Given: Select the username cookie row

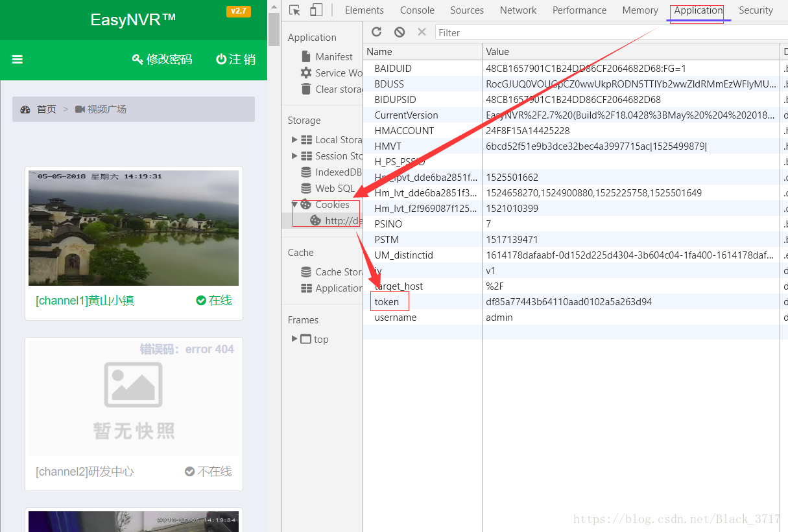Looking at the screenshot, I should pos(575,318).
